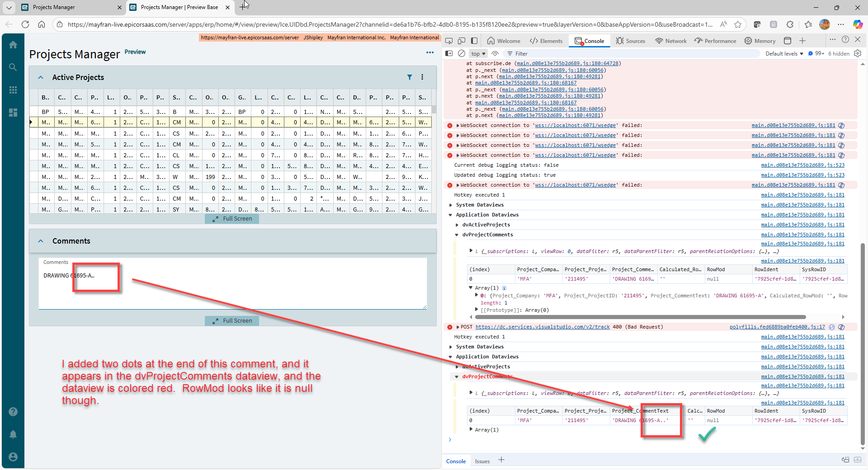
Task: Switch to the DevTools Elements tab
Action: 547,41
